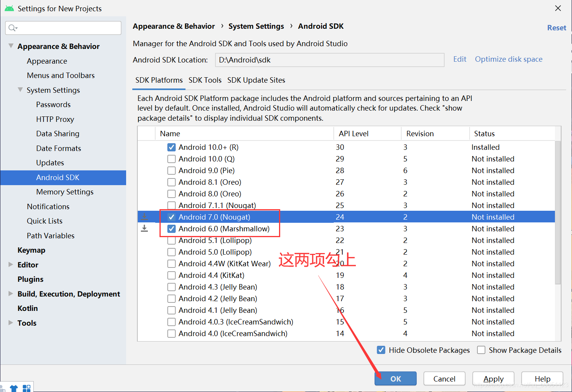Check Android 4.0.3 (IceCreamSandwich) checkbox
Screen dimensions: 572x392
tap(172, 322)
